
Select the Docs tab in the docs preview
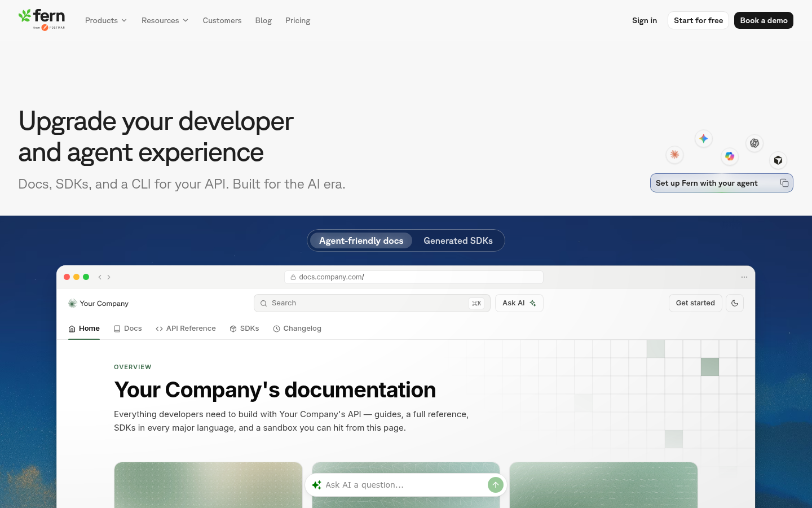click(127, 329)
